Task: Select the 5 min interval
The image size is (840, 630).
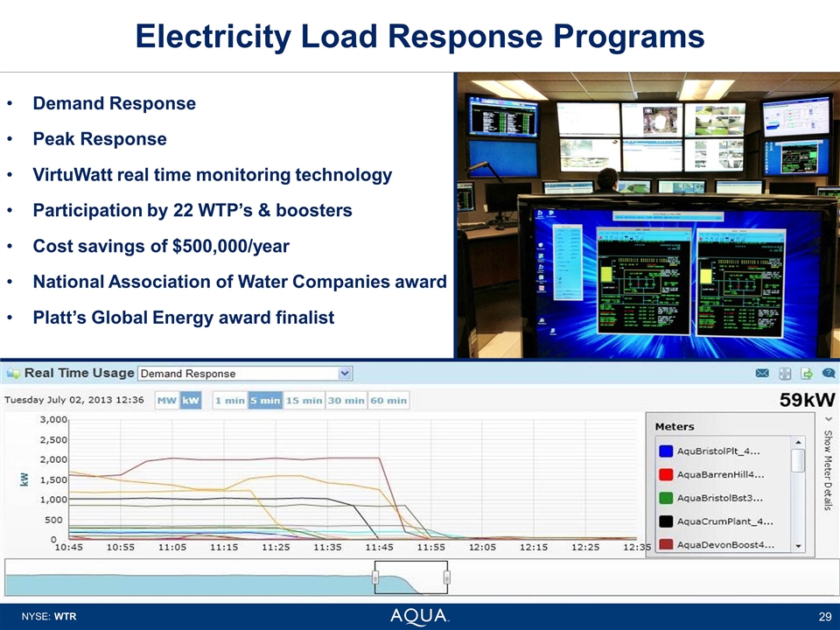Action: pyautogui.click(x=264, y=401)
